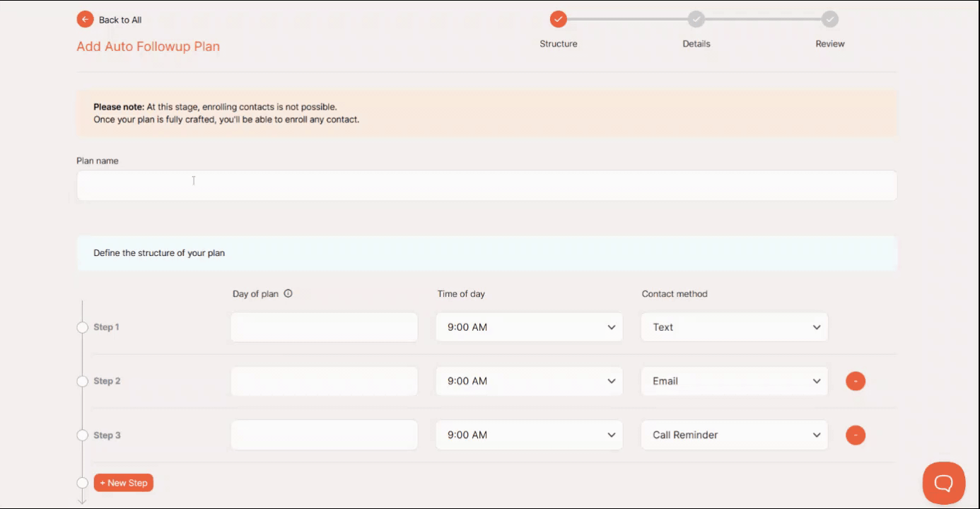This screenshot has width=980, height=509.
Task: Remove Step 3 with its minus button
Action: (856, 435)
